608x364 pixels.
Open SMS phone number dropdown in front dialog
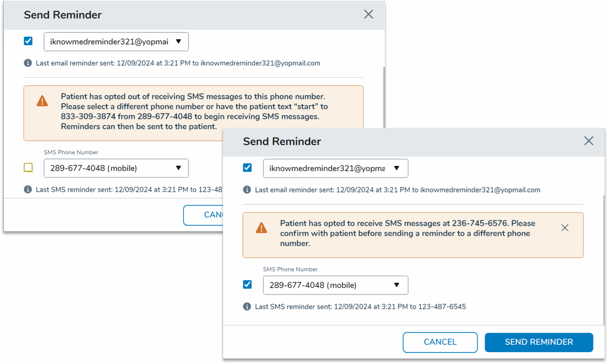397,285
